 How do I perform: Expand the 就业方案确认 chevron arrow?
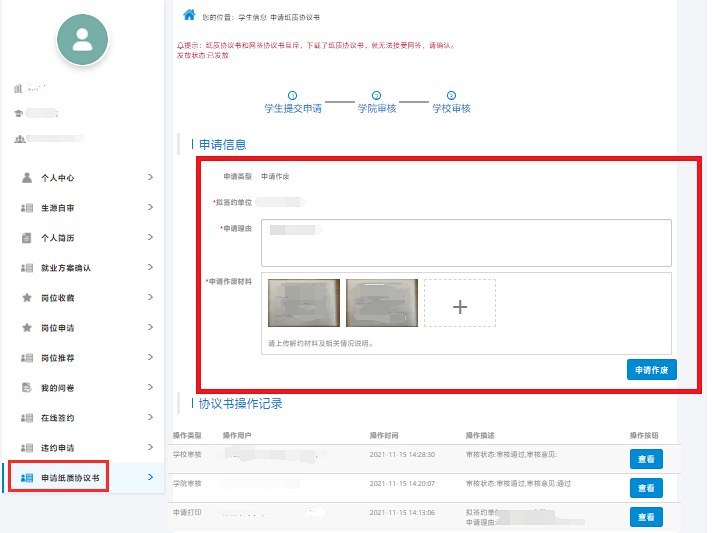point(150,268)
